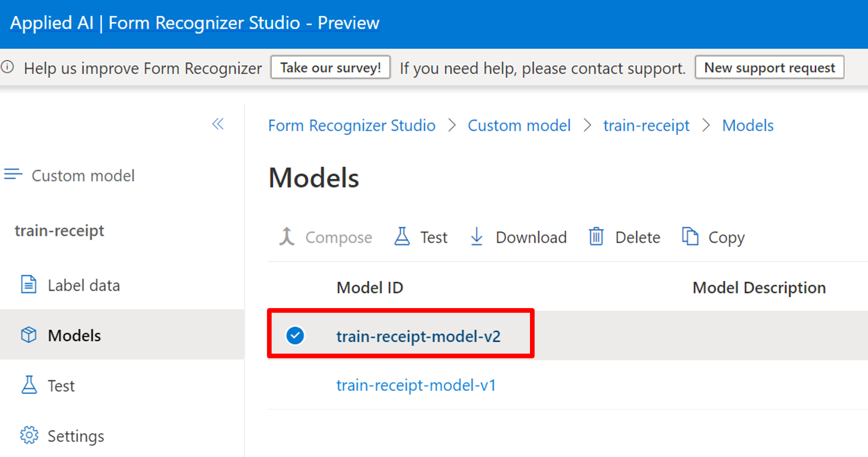Open the Label data section
The width and height of the screenshot is (868, 457).
tap(84, 285)
